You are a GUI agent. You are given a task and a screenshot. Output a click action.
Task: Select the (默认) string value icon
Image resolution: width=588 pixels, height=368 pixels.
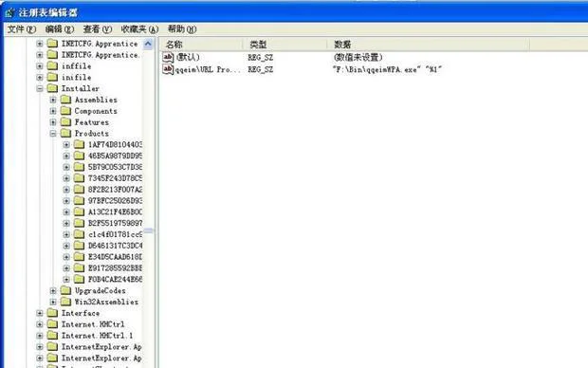click(168, 57)
